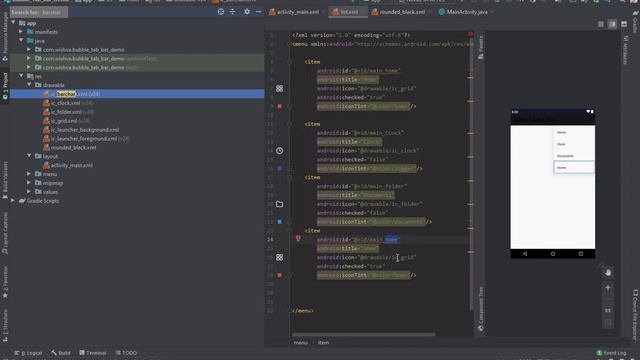Viewport: 640px width, 360px height.
Task: Open the Component Tree side panel
Action: coord(481,309)
